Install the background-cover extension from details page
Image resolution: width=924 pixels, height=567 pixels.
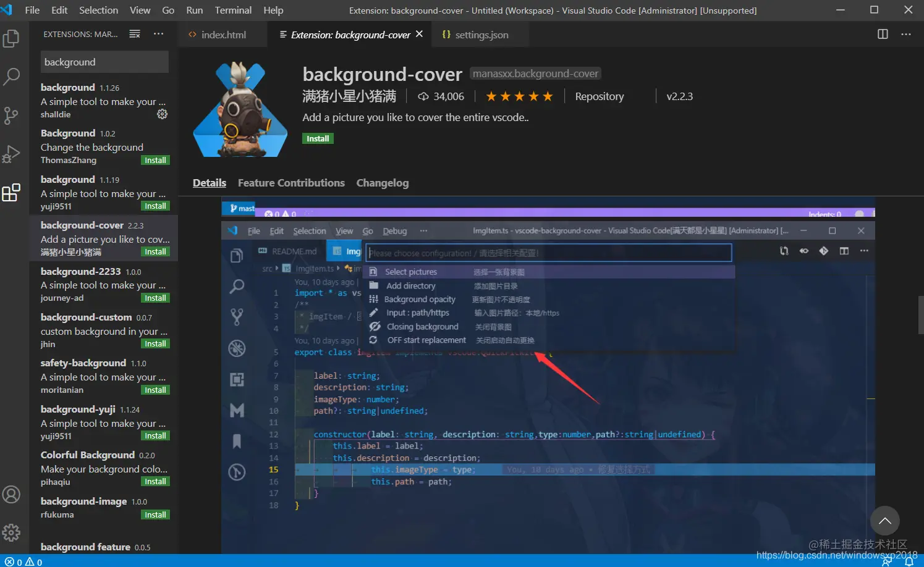click(318, 138)
